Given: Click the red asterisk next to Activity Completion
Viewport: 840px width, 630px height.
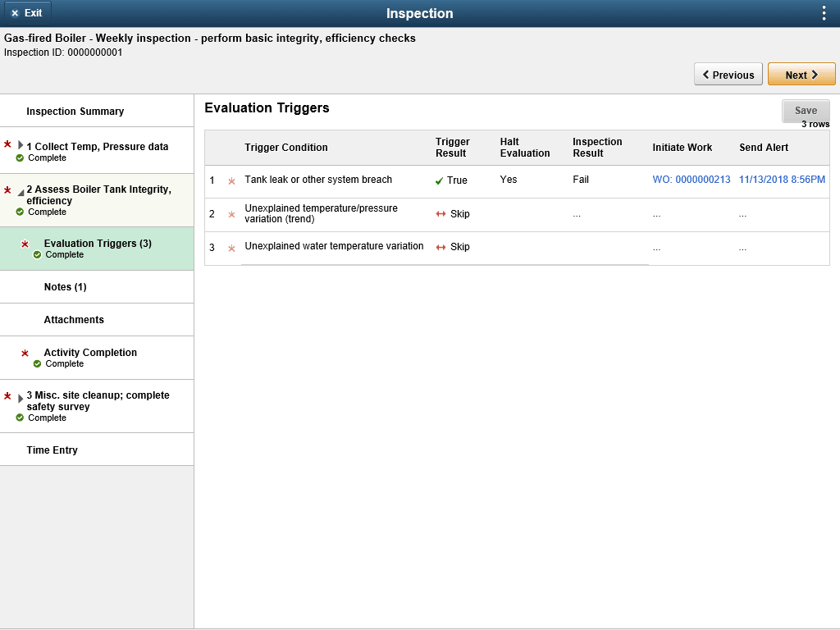Looking at the screenshot, I should click(25, 354).
